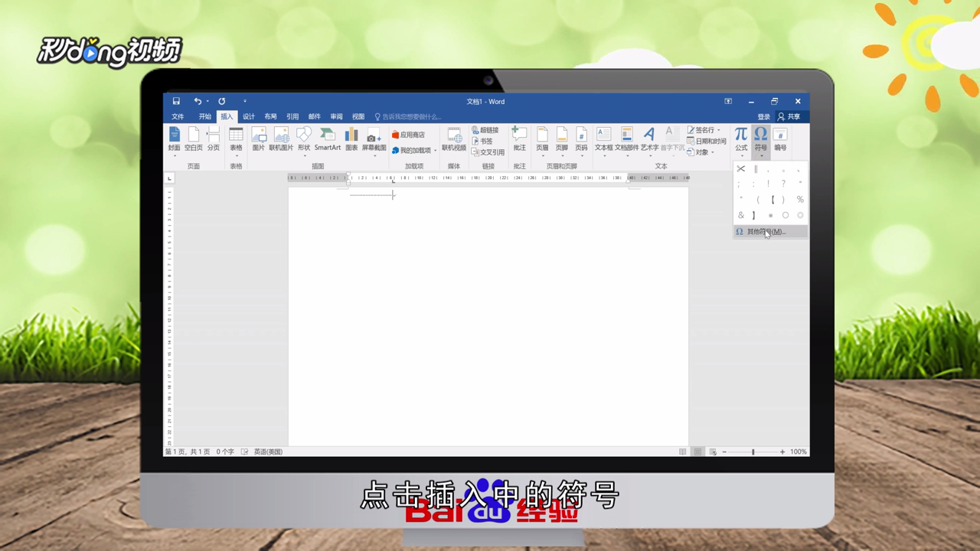Open the 签名行 signature line menu
Image resolution: width=980 pixels, height=551 pixels.
point(704,130)
